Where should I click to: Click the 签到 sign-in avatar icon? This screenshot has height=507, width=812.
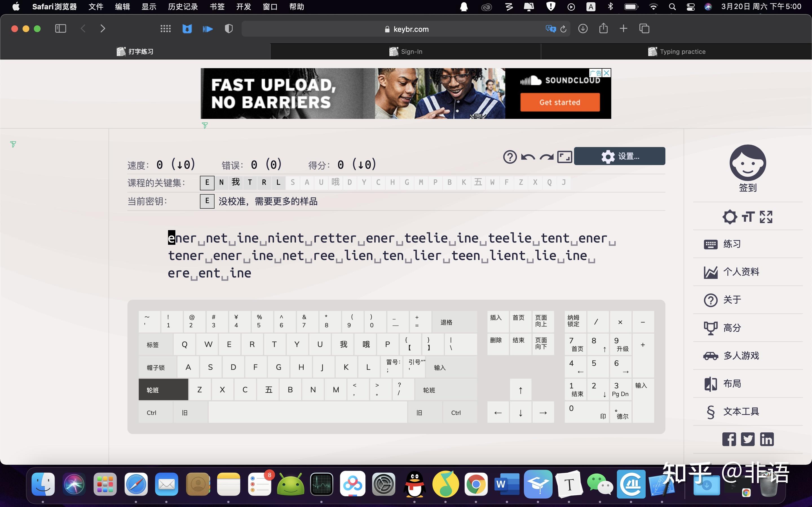(748, 163)
